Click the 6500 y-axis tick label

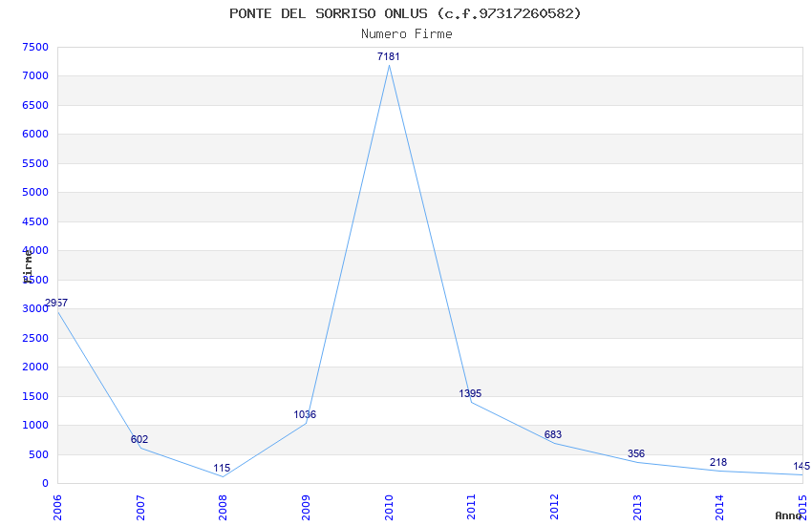pyautogui.click(x=35, y=105)
